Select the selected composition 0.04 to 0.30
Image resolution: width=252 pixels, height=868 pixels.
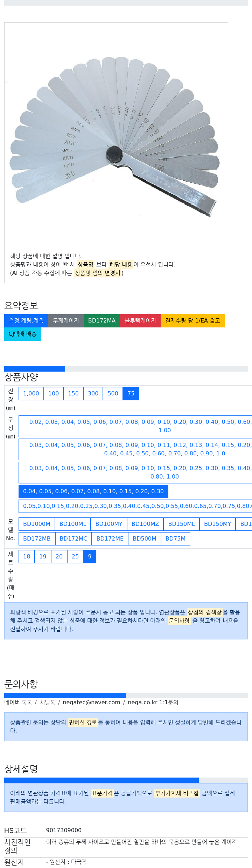pos(93,491)
